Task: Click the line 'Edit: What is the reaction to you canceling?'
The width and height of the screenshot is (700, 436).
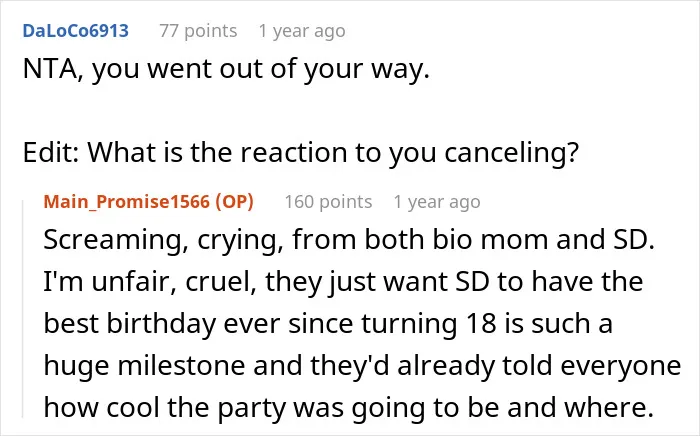Action: (301, 153)
